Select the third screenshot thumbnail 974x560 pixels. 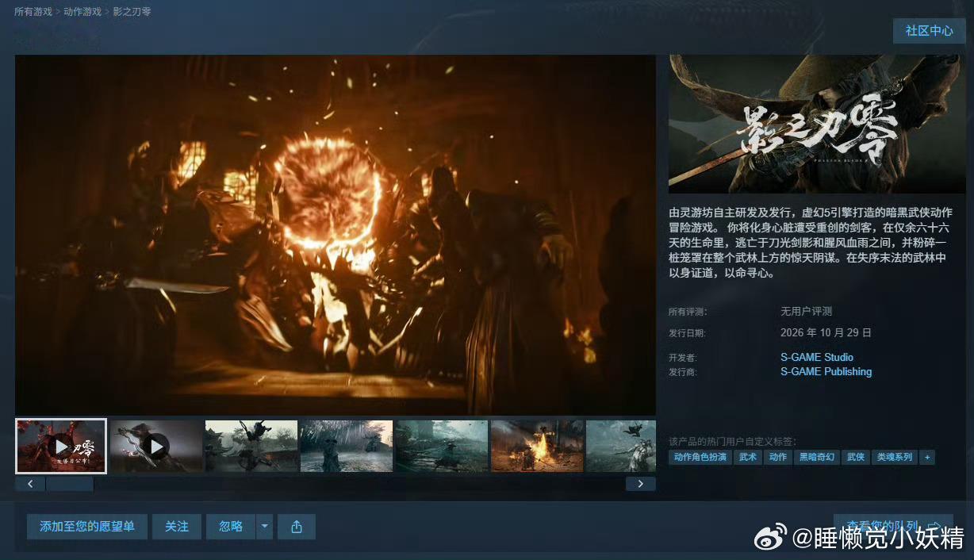(x=251, y=446)
